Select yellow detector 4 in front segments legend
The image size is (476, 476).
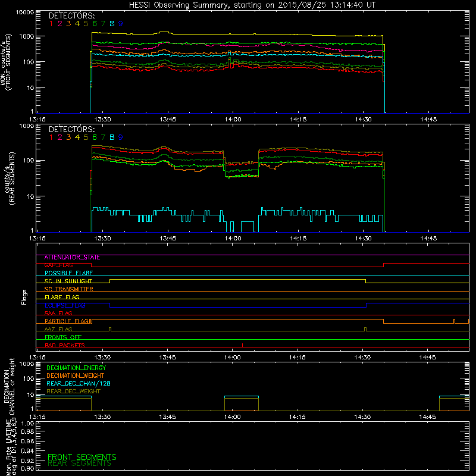[77, 24]
